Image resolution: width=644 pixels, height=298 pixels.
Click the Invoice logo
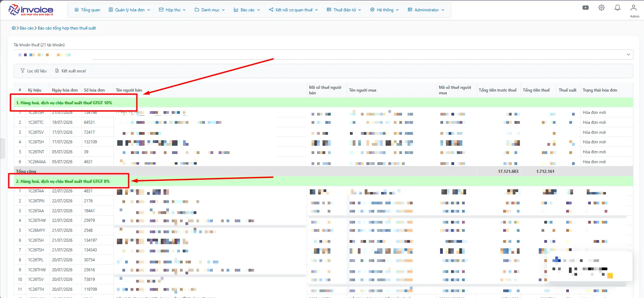coord(31,10)
